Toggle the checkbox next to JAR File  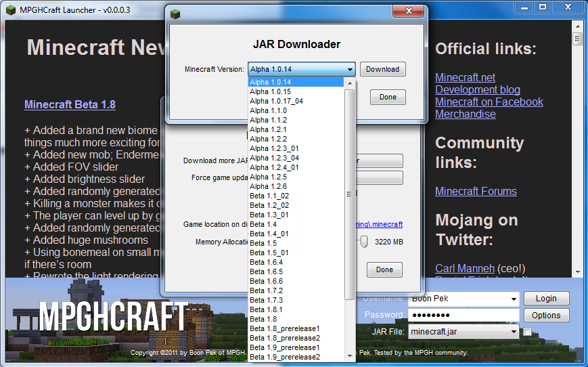point(527,331)
